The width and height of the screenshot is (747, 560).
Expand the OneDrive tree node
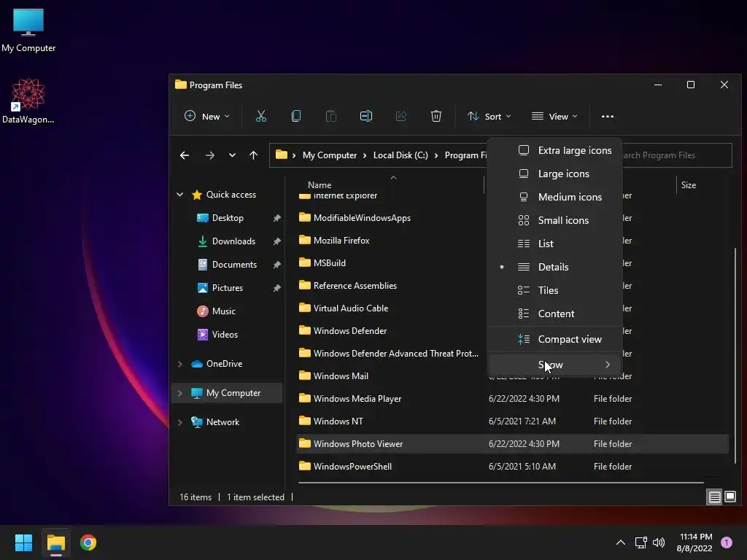click(180, 364)
